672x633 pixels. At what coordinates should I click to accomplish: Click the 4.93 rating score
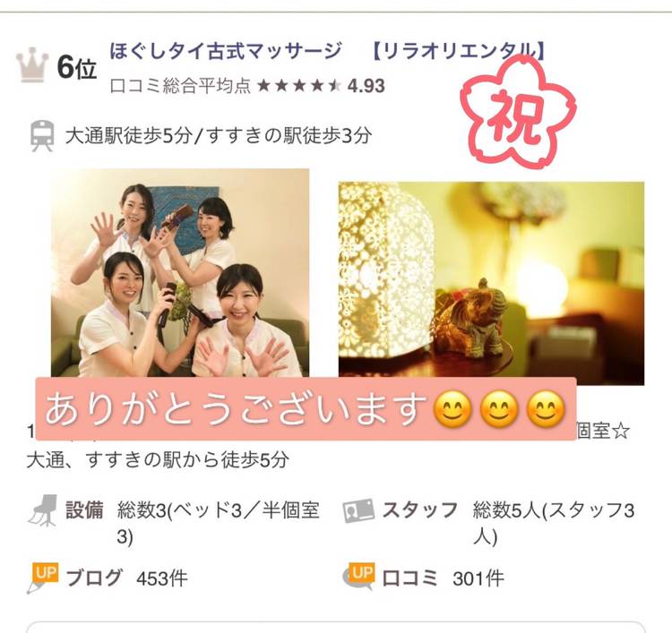tap(366, 86)
